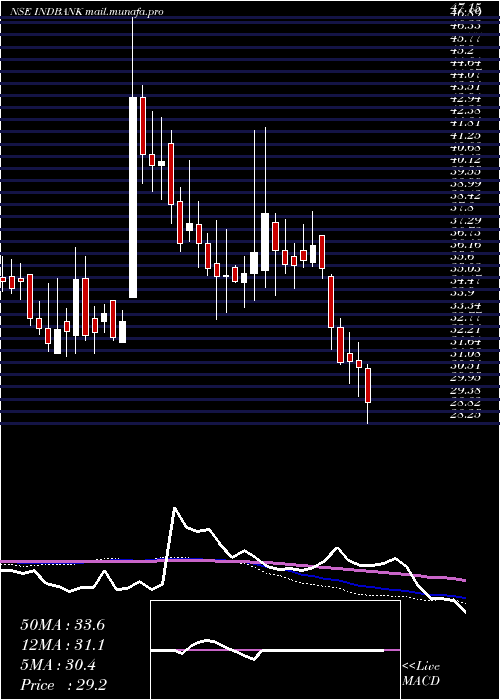This screenshot has height=700, width=500.
Task: Click the 41.25 price axis label
Action: pyautogui.click(x=466, y=135)
